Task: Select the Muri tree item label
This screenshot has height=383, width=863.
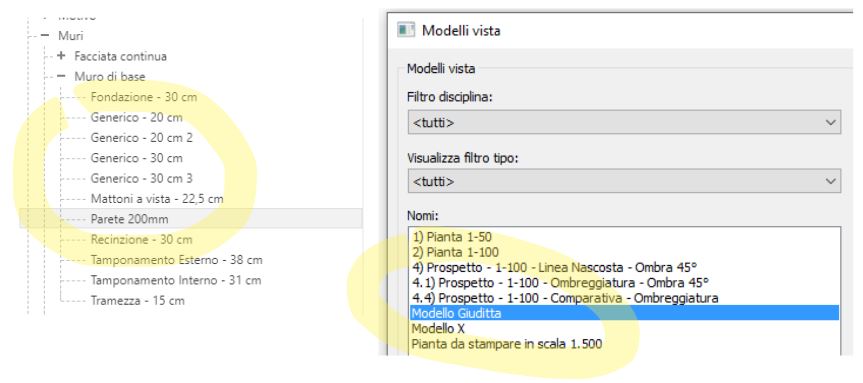Action: (71, 36)
